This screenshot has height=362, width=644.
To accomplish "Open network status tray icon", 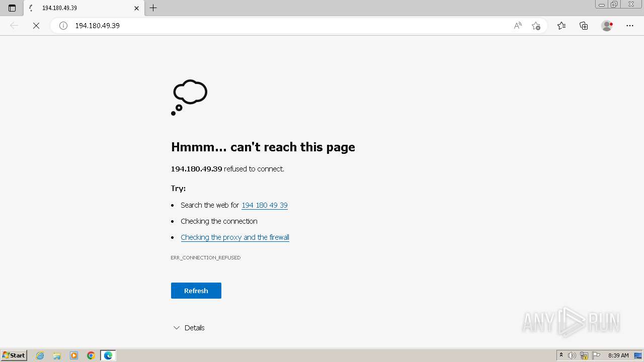I will (584, 355).
